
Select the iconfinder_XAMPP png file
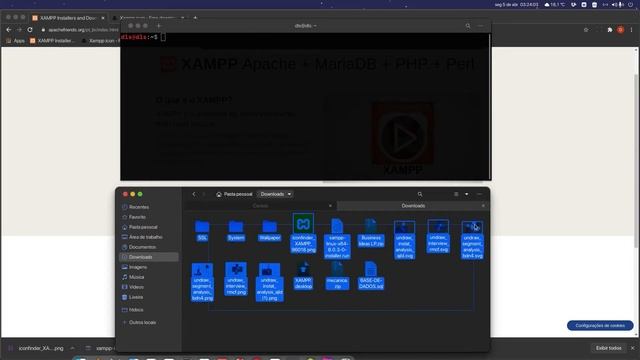[x=303, y=233]
